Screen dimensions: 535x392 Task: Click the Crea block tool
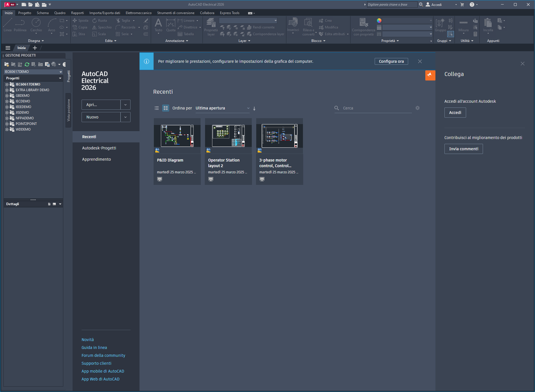[x=325, y=21]
